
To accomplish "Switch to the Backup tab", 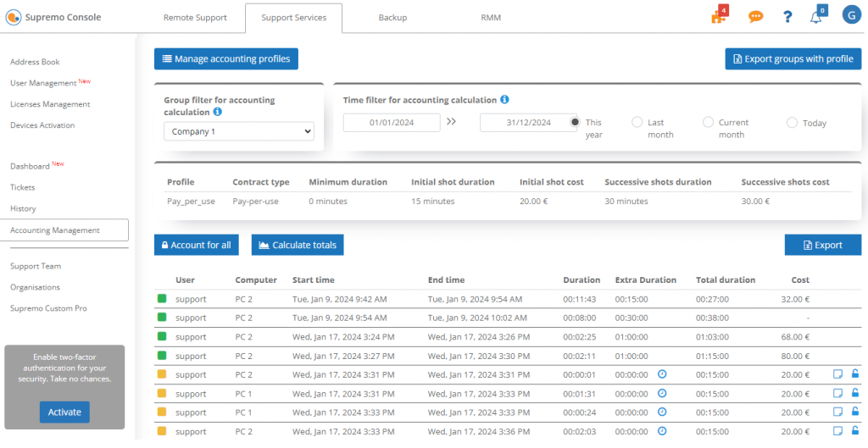I will click(392, 18).
